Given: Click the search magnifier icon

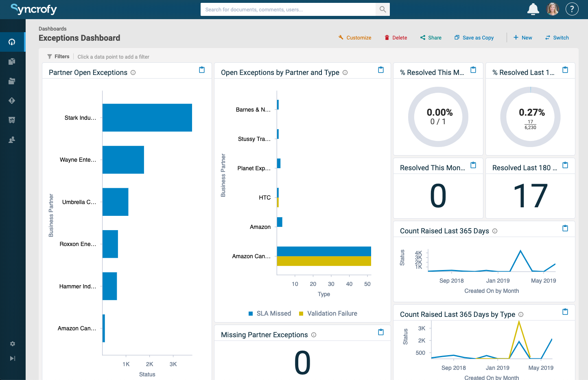Looking at the screenshot, I should point(382,9).
